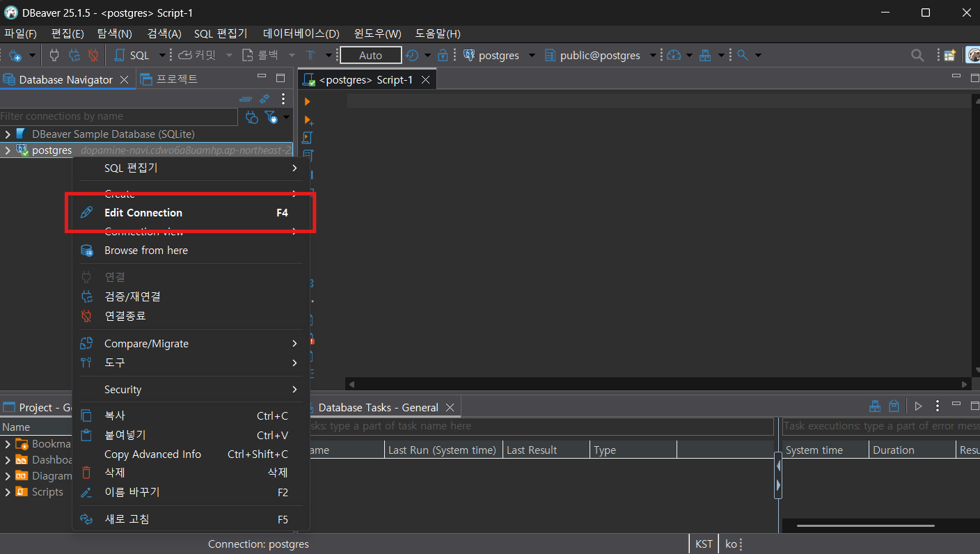Choose 검증/재연결 in context menu
Viewport: 980px width, 554px height.
[191, 296]
